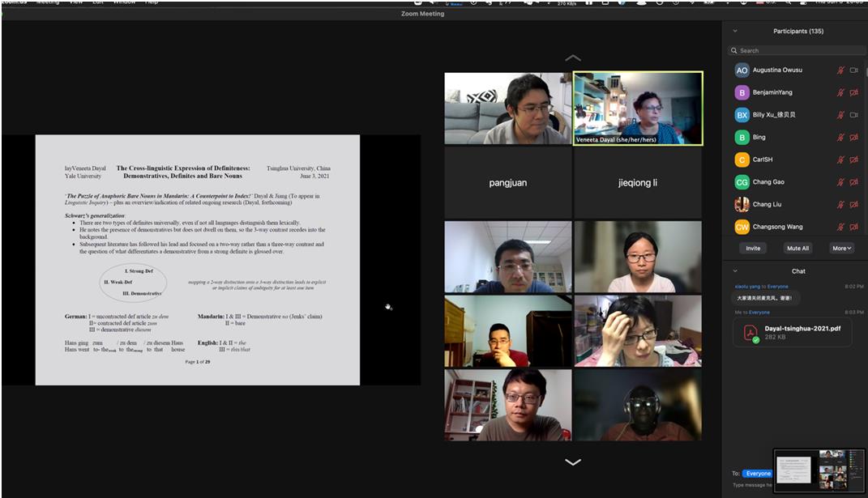Select video tile of person wearing headphones
Image resolution: width=868 pixels, height=498 pixels.
(638, 405)
